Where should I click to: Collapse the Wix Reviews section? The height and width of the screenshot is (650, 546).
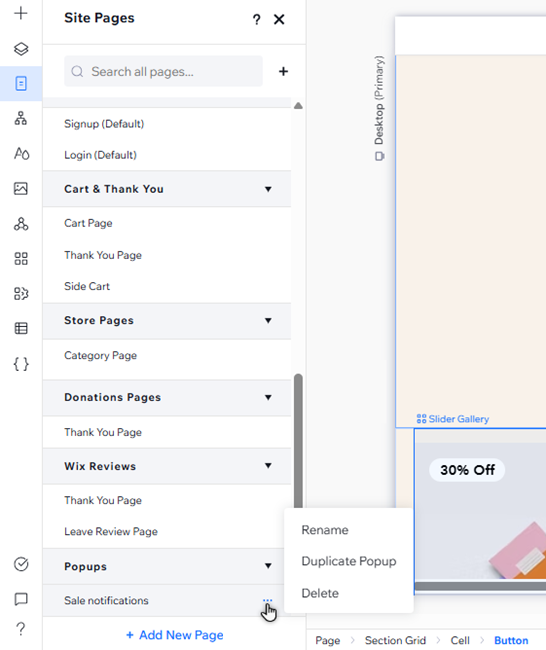268,466
